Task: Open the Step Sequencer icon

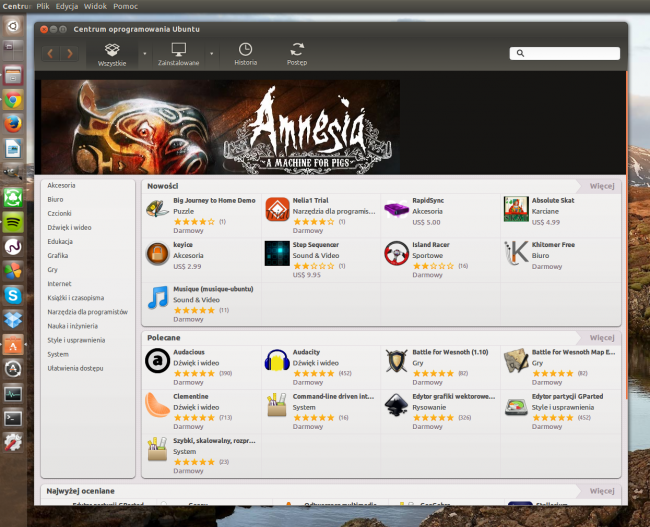Action: point(277,254)
